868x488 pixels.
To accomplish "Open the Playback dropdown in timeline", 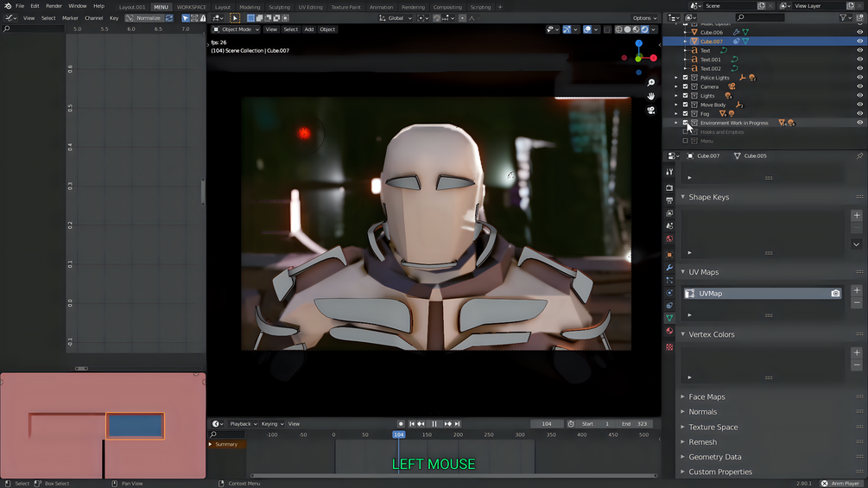I will coord(244,424).
